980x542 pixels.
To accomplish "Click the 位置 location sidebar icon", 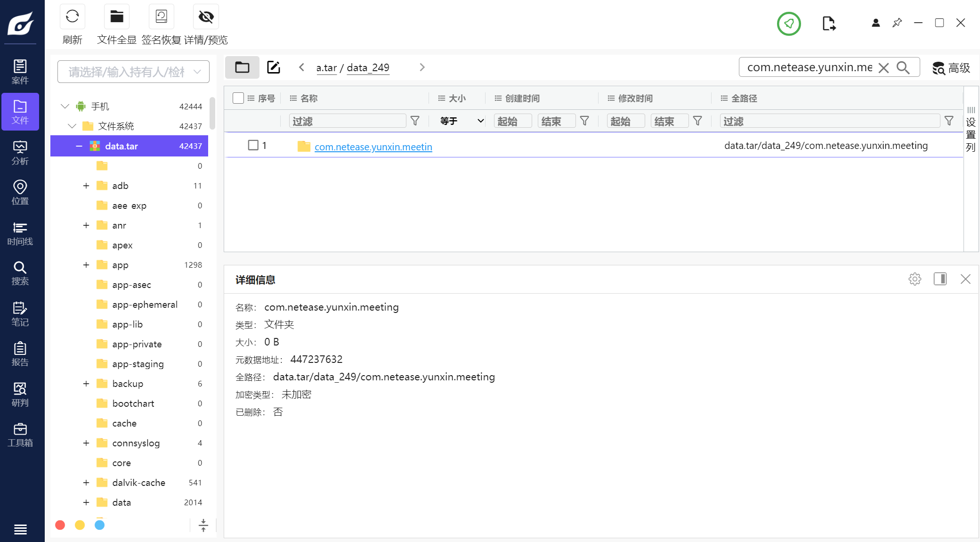I will coord(20,192).
